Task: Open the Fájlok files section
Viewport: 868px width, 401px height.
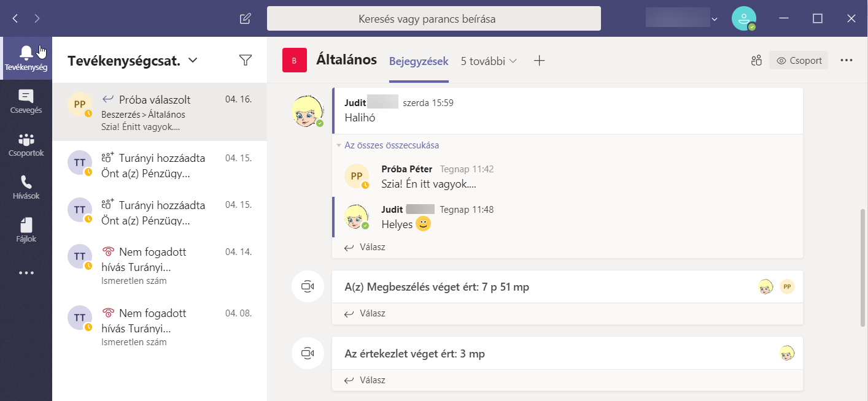Action: tap(26, 231)
